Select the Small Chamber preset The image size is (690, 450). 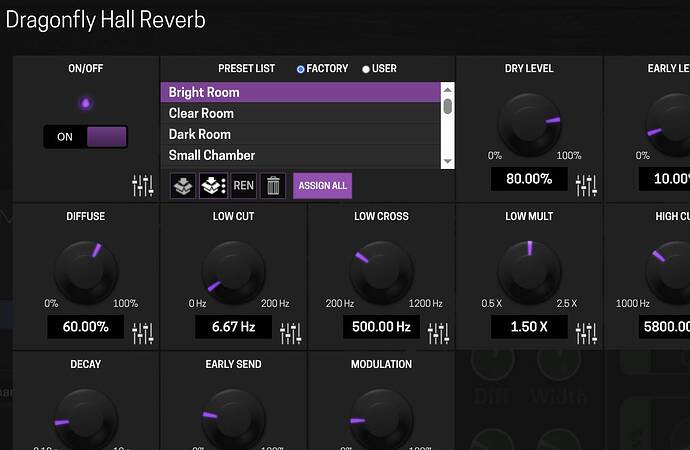point(301,155)
